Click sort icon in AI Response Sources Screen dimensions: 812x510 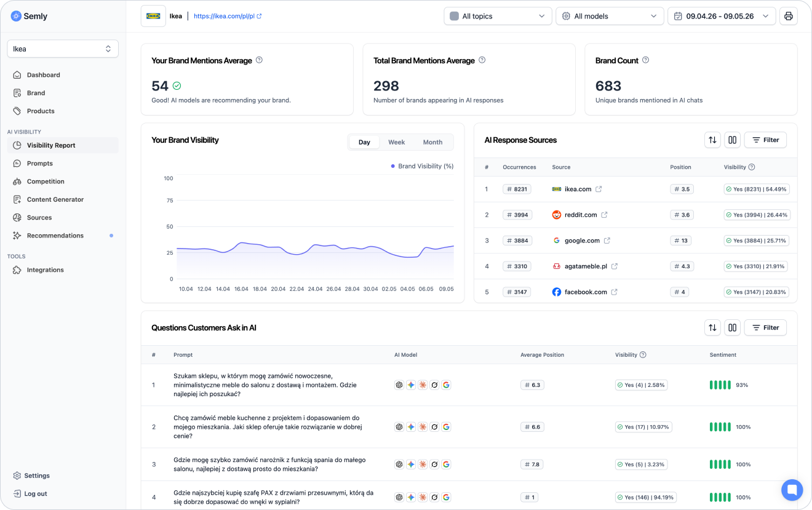(x=712, y=140)
